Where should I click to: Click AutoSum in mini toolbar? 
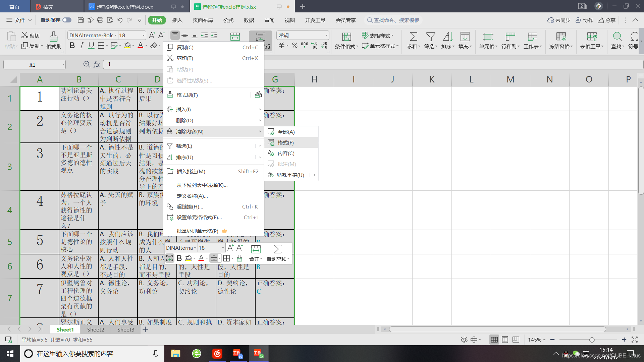[x=278, y=253]
